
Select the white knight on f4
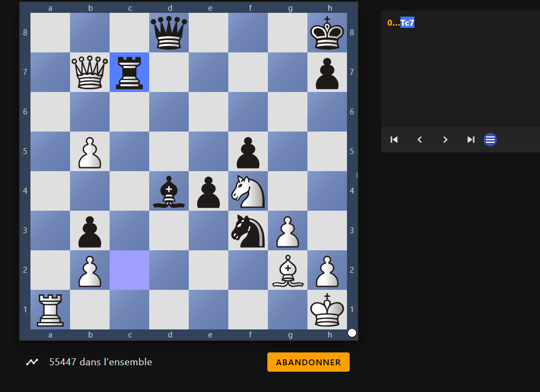248,191
